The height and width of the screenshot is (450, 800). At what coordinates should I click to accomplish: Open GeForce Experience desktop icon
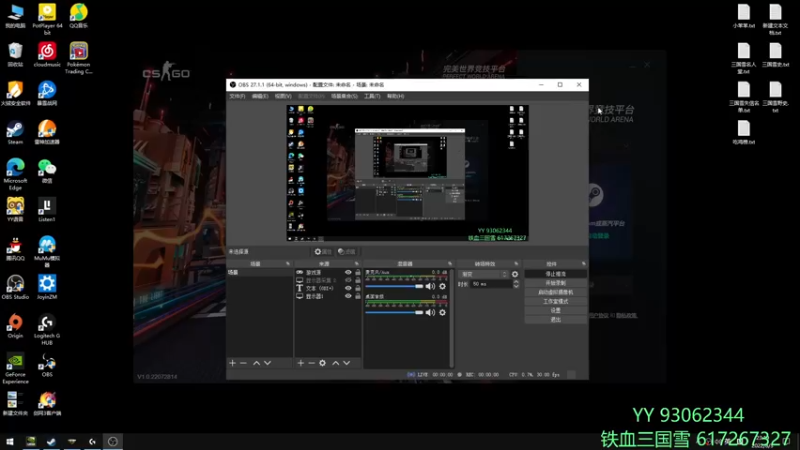[x=15, y=368]
